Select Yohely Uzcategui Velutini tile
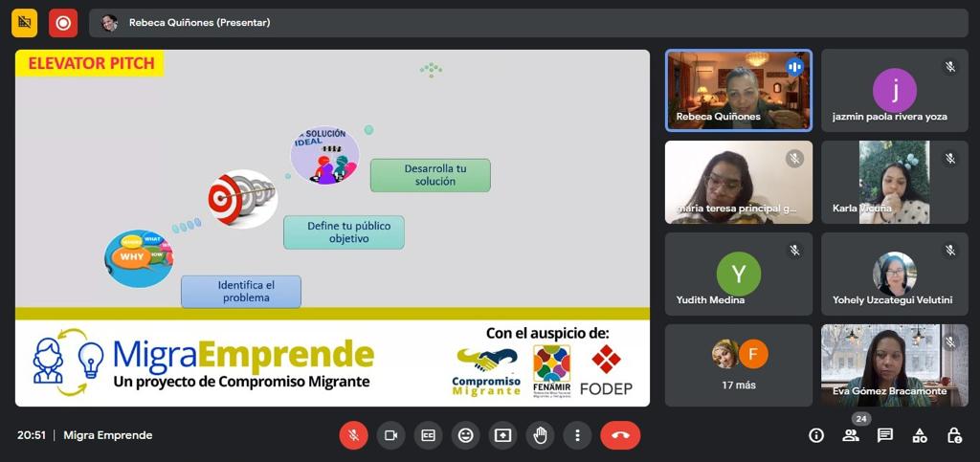 click(x=895, y=275)
